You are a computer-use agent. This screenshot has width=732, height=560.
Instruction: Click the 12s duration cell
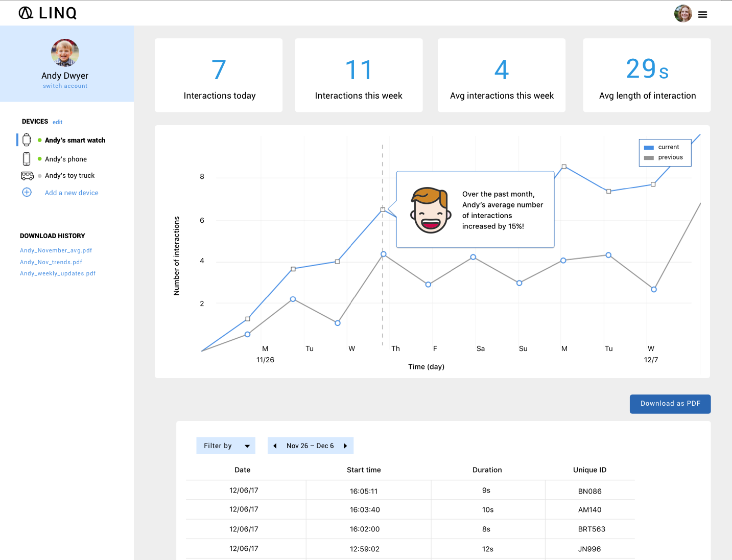click(488, 549)
